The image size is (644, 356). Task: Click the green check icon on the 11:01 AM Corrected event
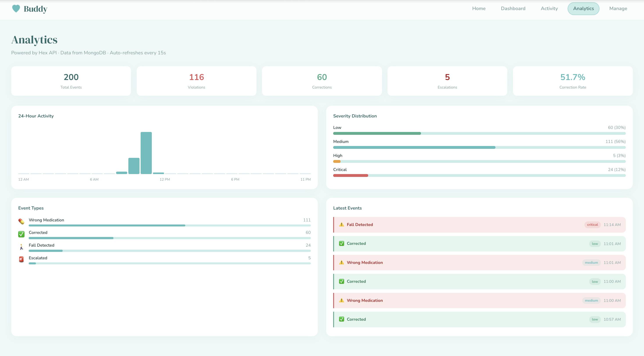(x=341, y=244)
